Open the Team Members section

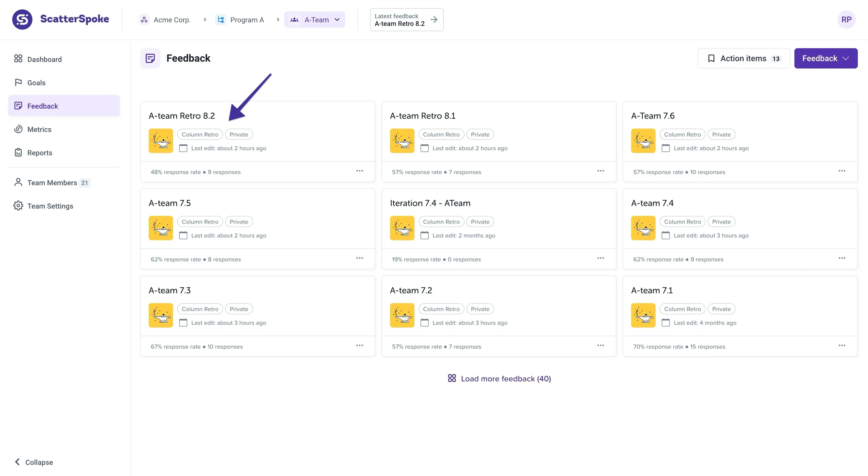point(52,182)
